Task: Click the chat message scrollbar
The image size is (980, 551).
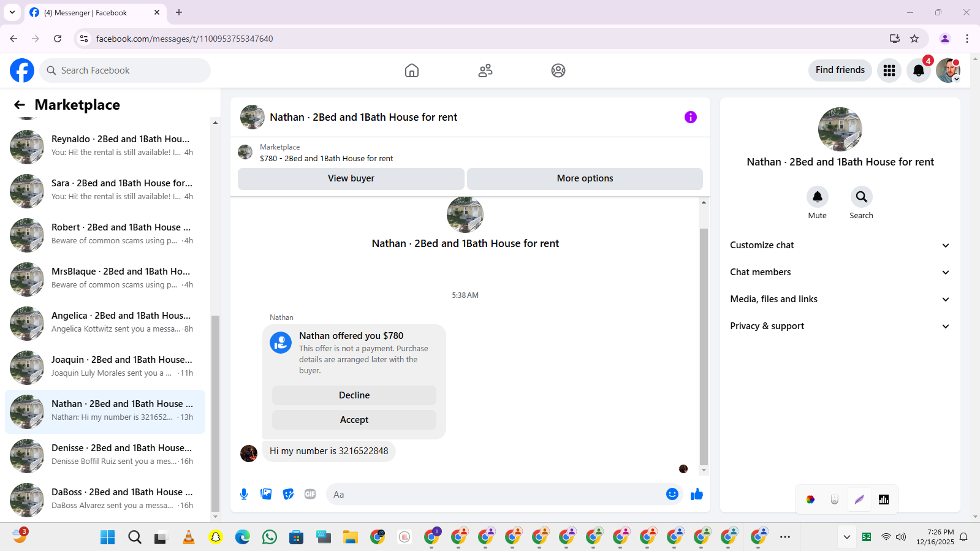Action: coord(704,346)
